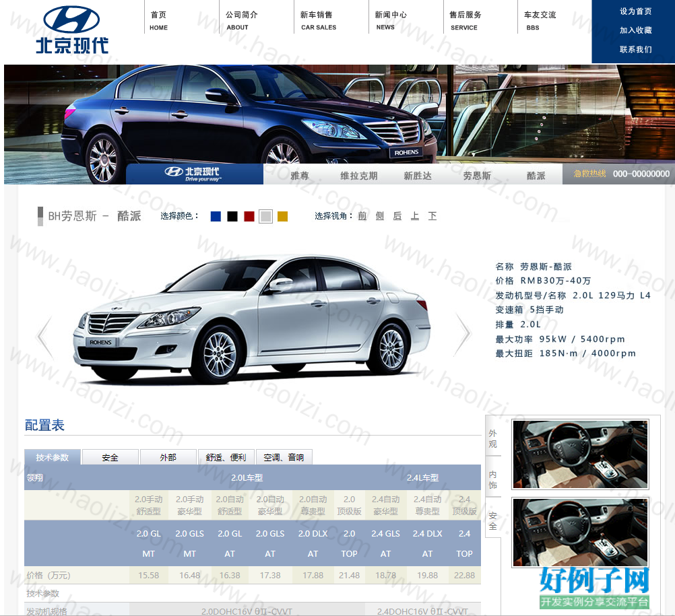The height and width of the screenshot is (616, 675).
Task: Click the 21.48 price cell
Action: (349, 575)
